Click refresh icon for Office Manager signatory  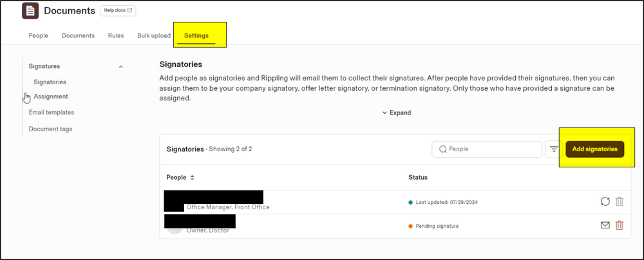605,201
